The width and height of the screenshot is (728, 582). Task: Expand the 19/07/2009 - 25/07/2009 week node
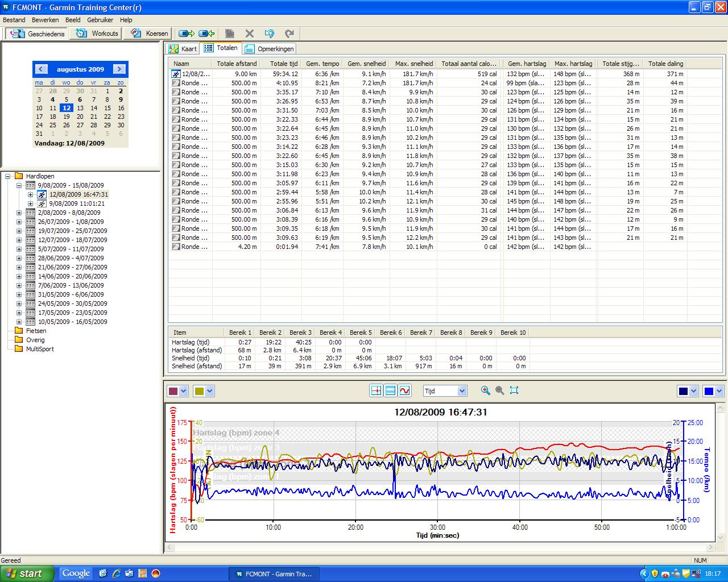coord(19,231)
